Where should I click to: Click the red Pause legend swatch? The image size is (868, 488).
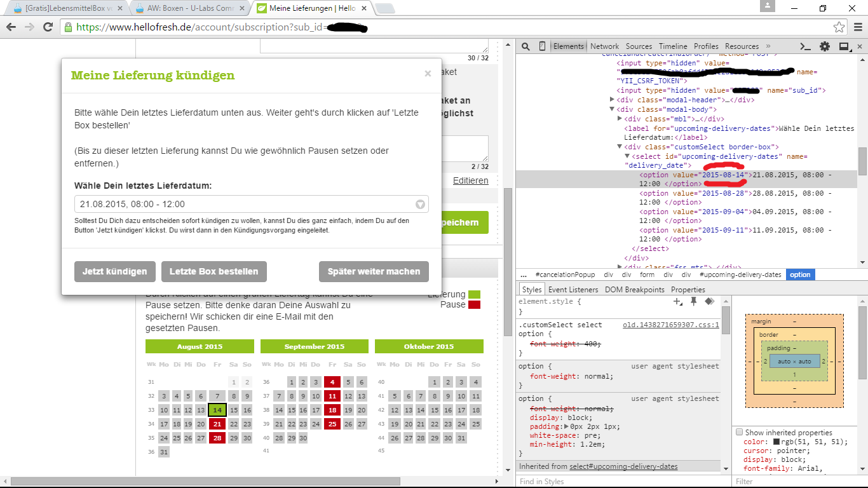click(474, 304)
